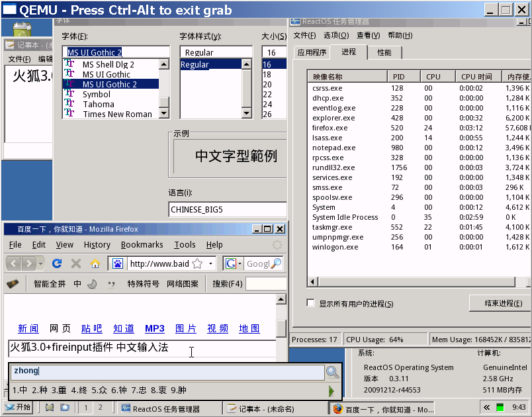Go back with Firefox back arrow
The image size is (532, 417).
pyautogui.click(x=14, y=263)
